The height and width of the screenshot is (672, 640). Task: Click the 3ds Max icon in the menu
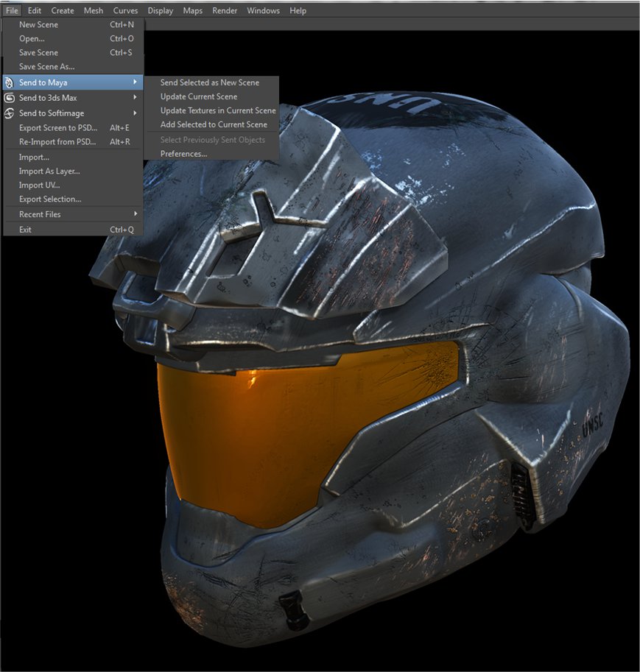coord(10,98)
